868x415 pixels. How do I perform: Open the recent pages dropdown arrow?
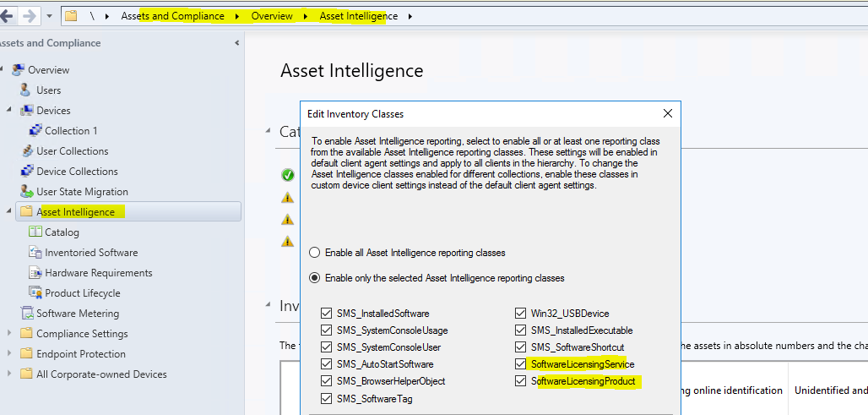click(x=49, y=16)
